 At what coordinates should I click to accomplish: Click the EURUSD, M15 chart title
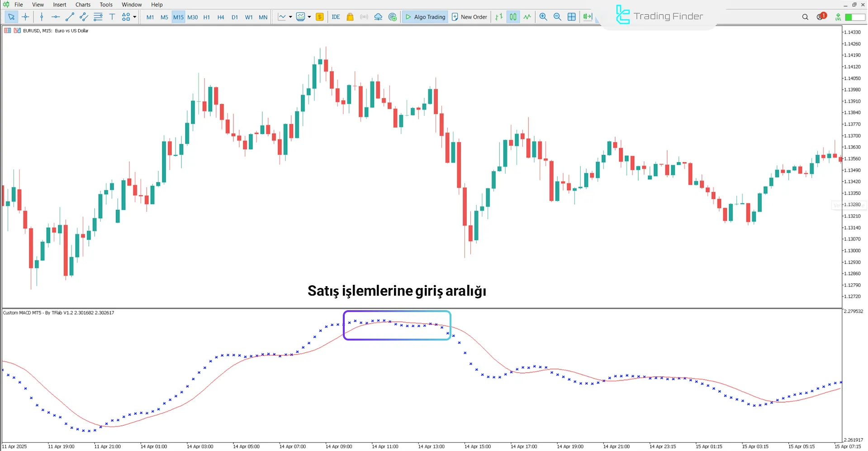point(56,31)
